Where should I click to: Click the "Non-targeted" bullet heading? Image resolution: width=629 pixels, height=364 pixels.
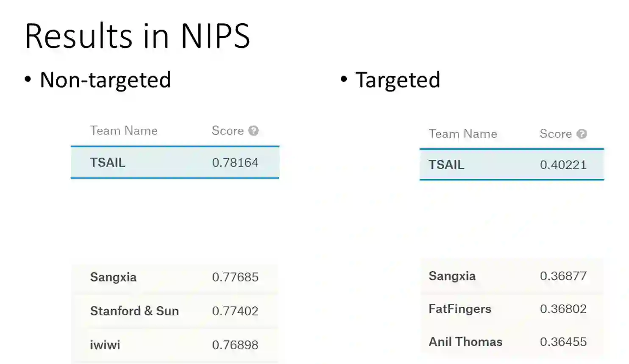(105, 80)
